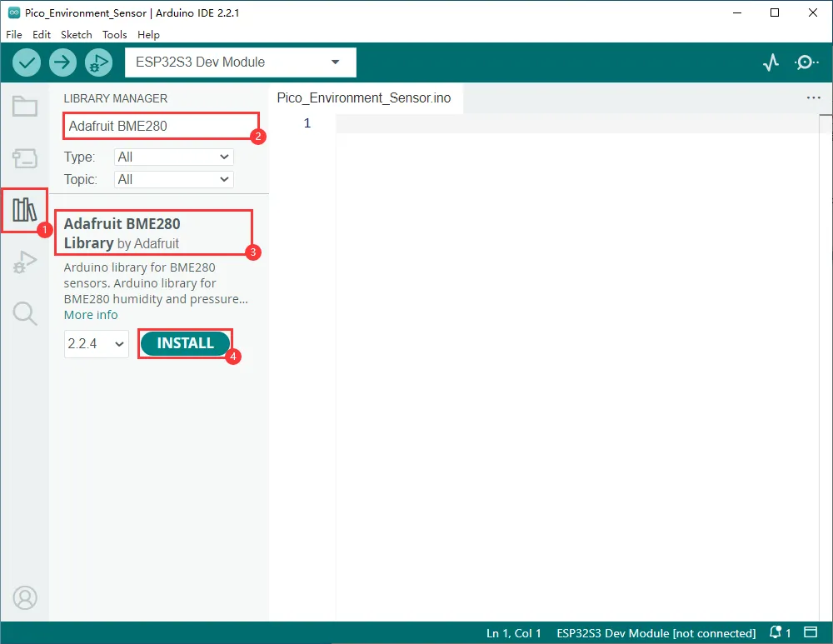This screenshot has width=833, height=644.
Task: Click the library description text about BME280 sensors
Action: click(x=156, y=283)
